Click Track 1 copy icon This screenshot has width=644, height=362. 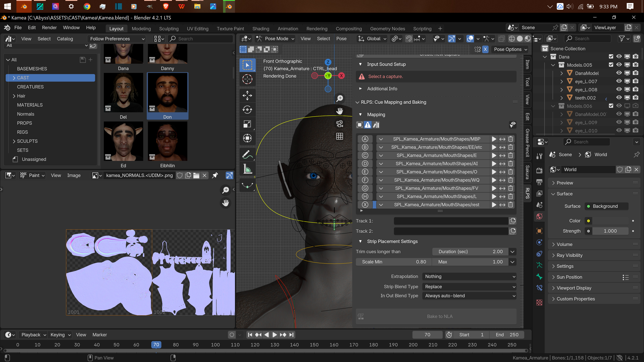pyautogui.click(x=513, y=221)
